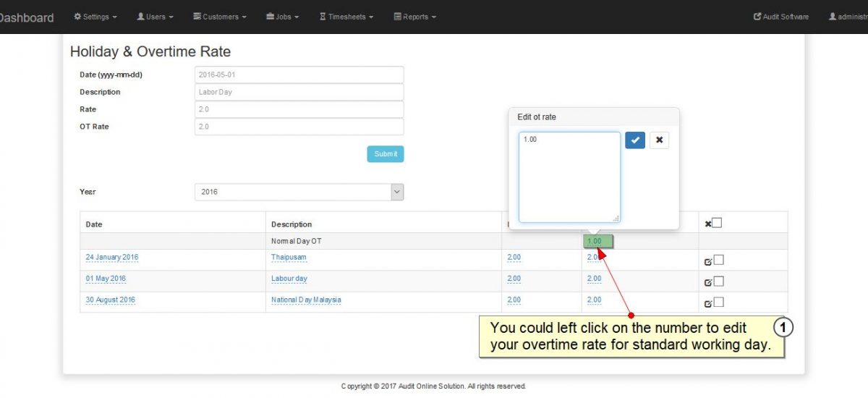This screenshot has width=868, height=398.
Task: Tick the select-all checkbox in table header
Action: coord(718,223)
